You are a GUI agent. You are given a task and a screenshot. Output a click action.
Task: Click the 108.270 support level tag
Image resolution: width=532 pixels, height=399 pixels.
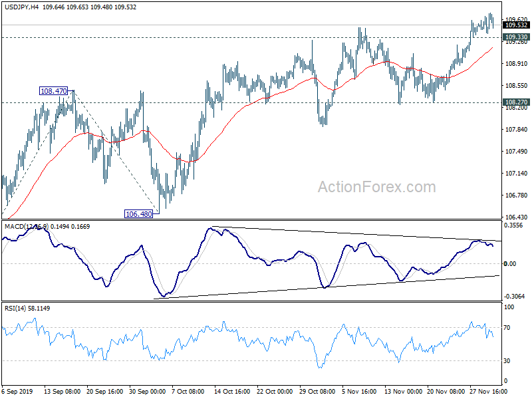click(516, 102)
